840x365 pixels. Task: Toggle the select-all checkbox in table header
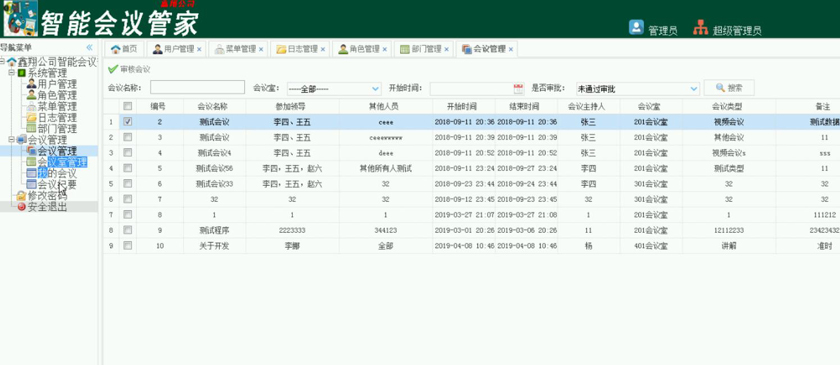(128, 106)
